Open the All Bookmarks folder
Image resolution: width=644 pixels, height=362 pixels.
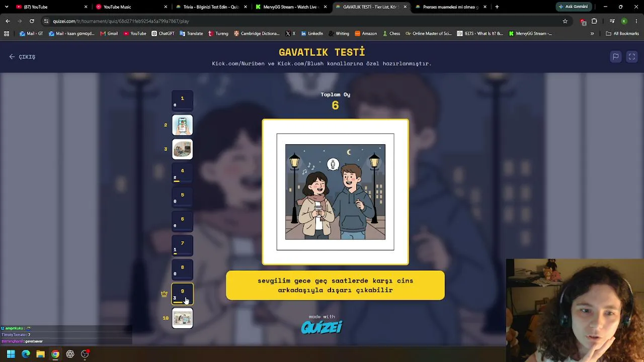tap(622, 34)
